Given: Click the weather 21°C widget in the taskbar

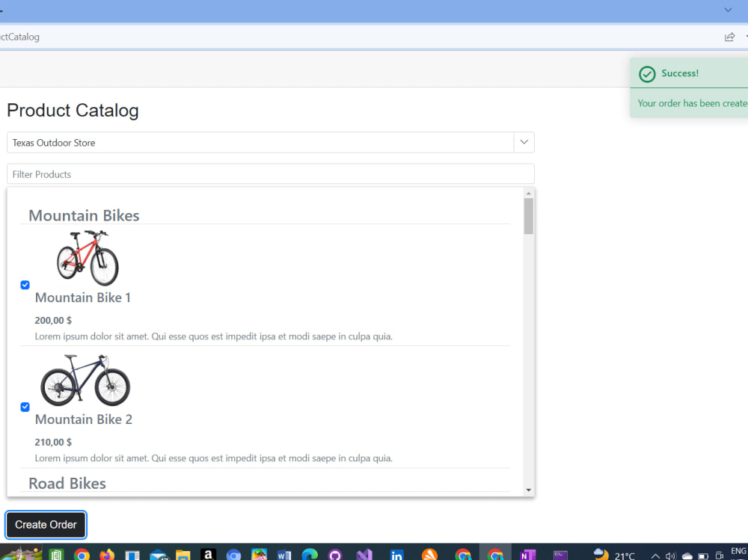Looking at the screenshot, I should (614, 555).
